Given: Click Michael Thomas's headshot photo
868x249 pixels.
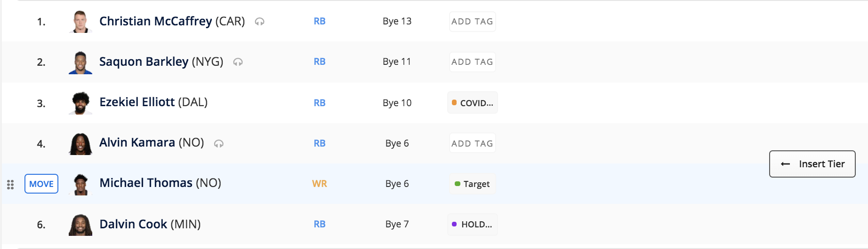Looking at the screenshot, I should tap(80, 184).
